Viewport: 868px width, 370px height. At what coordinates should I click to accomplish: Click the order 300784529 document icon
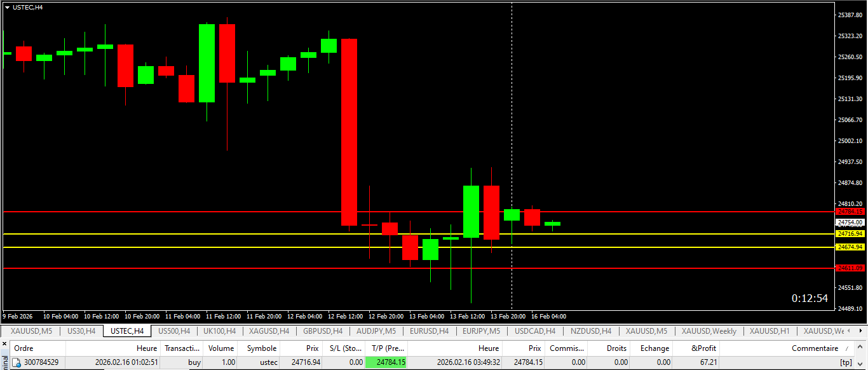(17, 362)
